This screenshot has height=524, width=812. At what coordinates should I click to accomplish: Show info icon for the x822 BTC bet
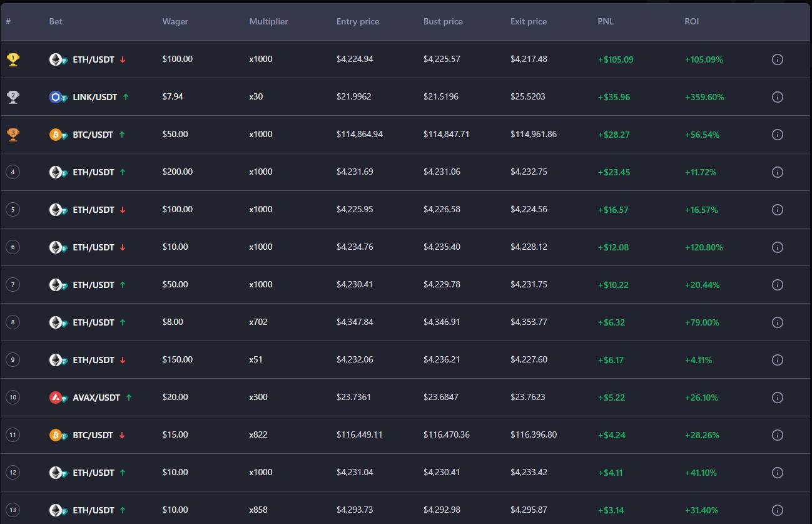(x=778, y=435)
